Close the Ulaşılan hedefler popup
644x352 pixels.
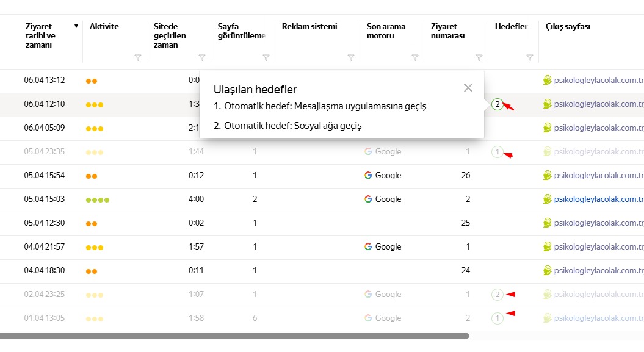[x=468, y=88]
